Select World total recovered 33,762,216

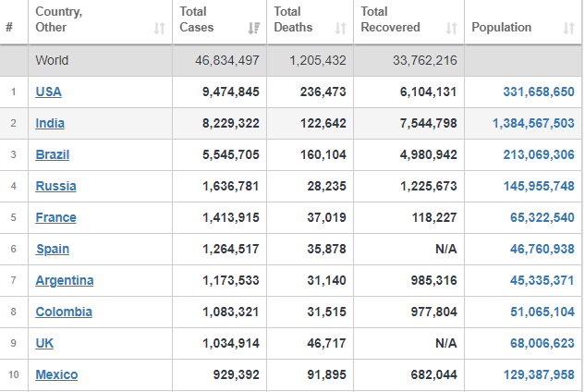(425, 60)
